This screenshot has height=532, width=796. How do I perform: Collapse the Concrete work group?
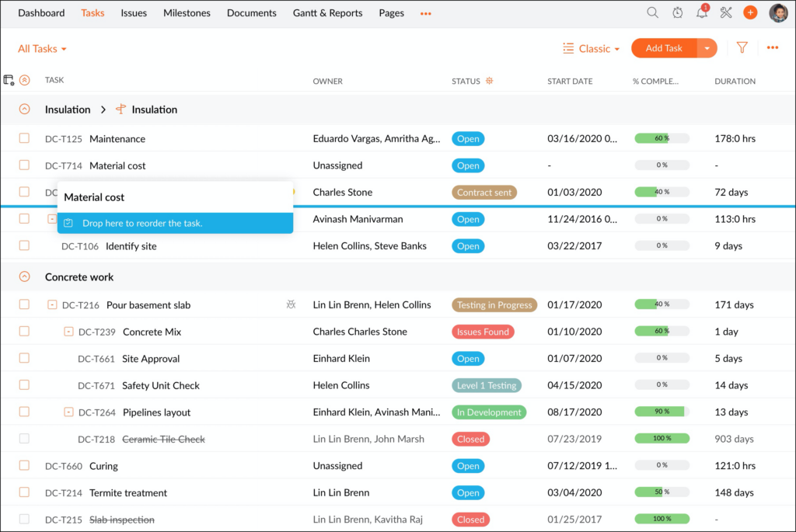pyautogui.click(x=23, y=276)
